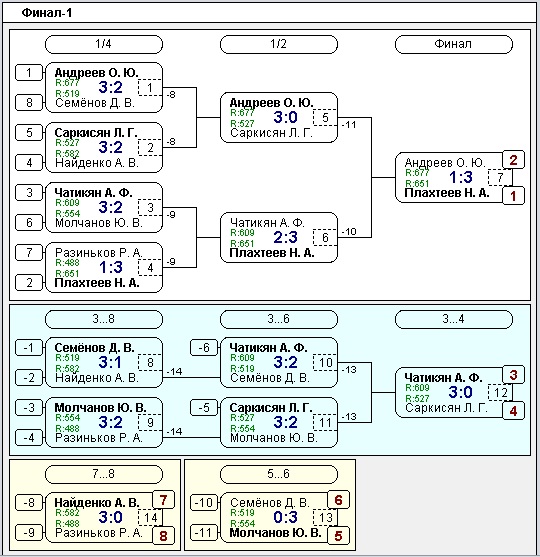
Task: Click the 1:3 final match score
Action: pyautogui.click(x=460, y=177)
